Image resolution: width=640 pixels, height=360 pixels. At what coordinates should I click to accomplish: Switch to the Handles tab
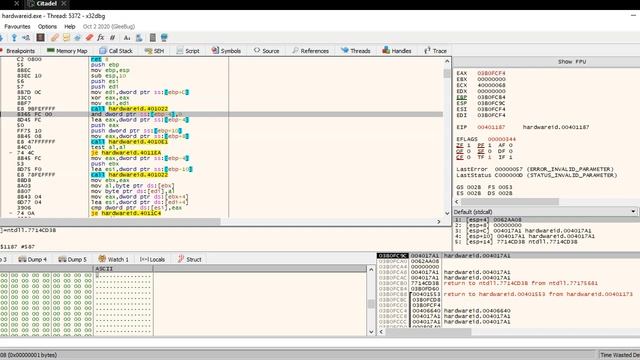[397, 51]
